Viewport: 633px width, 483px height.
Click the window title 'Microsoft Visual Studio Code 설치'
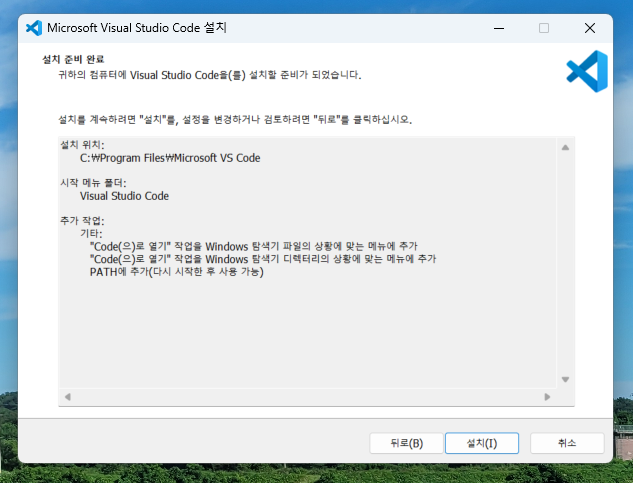(136, 28)
